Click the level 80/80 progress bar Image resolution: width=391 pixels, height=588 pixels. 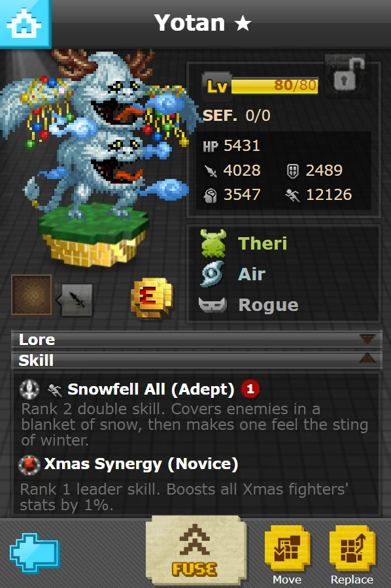point(275,86)
